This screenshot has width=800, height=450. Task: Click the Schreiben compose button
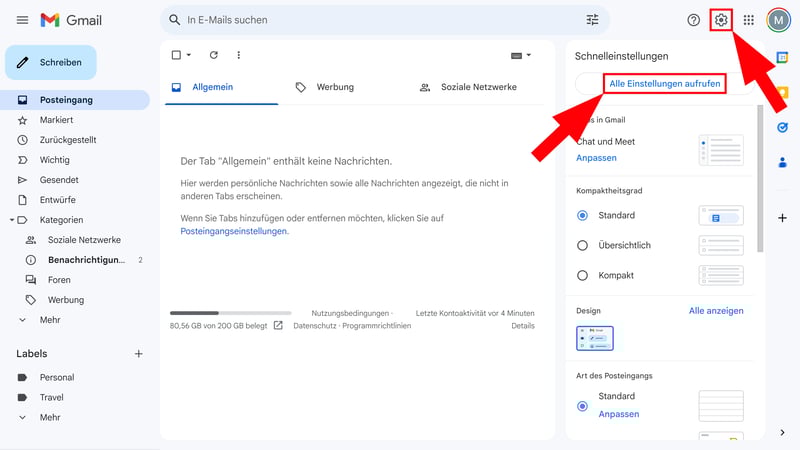click(x=51, y=62)
